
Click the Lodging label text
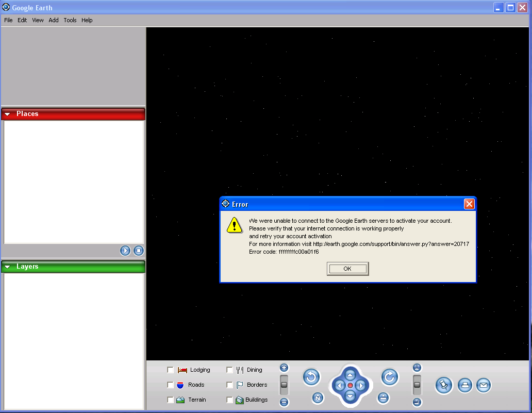pyautogui.click(x=200, y=370)
